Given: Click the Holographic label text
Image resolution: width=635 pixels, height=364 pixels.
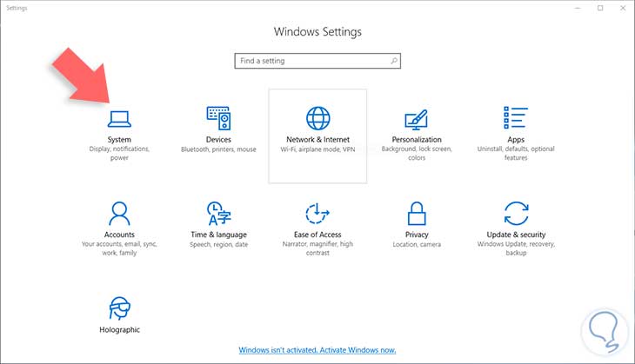Looking at the screenshot, I should (x=119, y=330).
